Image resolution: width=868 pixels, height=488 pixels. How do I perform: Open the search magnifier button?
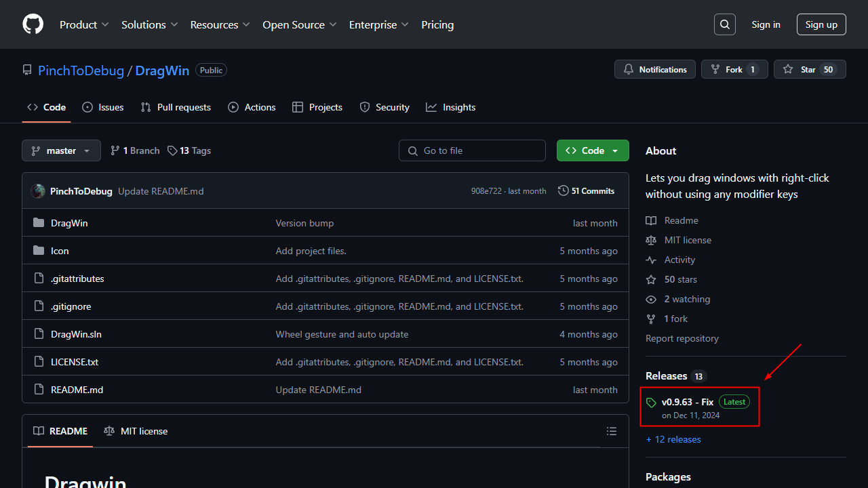(x=725, y=24)
